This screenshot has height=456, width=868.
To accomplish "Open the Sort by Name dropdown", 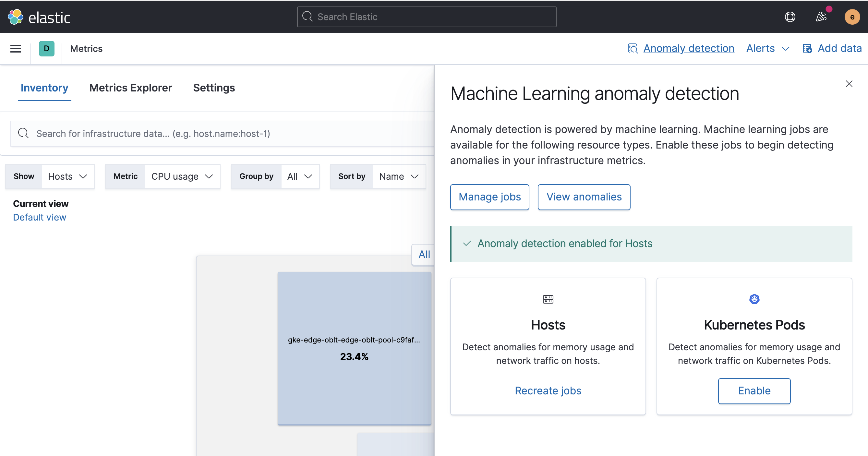I will tap(399, 176).
